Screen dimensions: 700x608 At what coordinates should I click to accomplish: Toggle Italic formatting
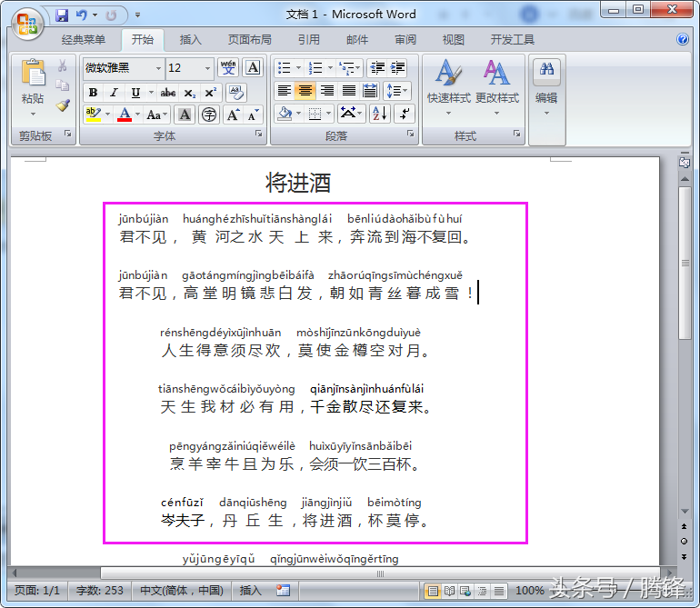pyautogui.click(x=115, y=93)
